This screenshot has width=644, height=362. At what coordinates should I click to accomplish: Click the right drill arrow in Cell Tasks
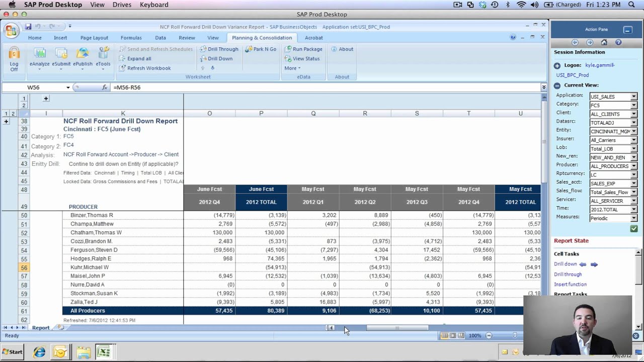pyautogui.click(x=594, y=264)
